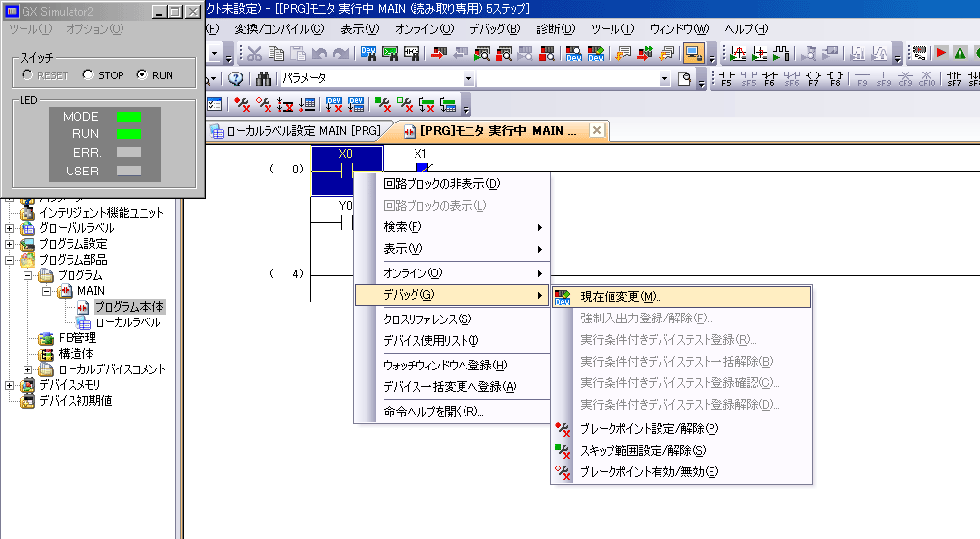980x539 pixels.
Task: Select the STOP switch radio button
Action: pos(88,75)
